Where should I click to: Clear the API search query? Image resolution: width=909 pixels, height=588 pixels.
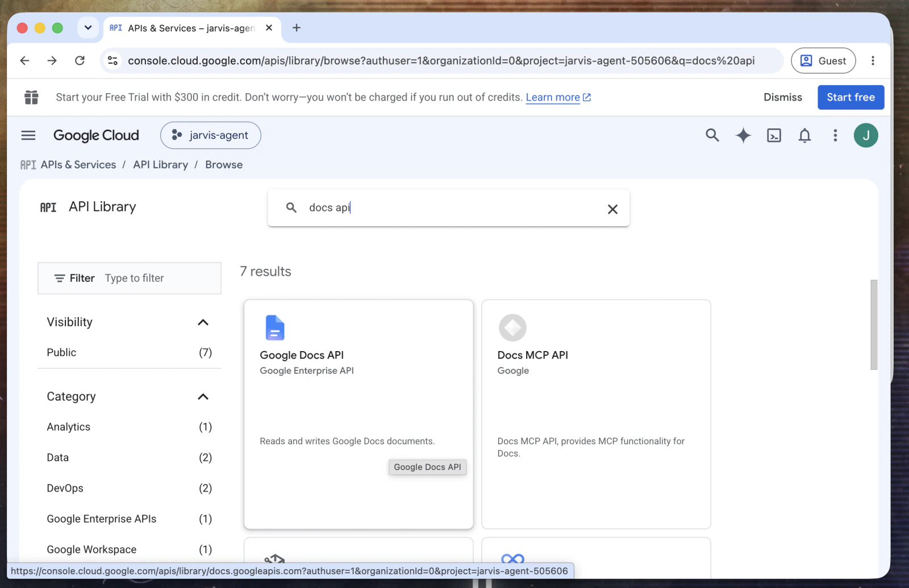pyautogui.click(x=612, y=209)
